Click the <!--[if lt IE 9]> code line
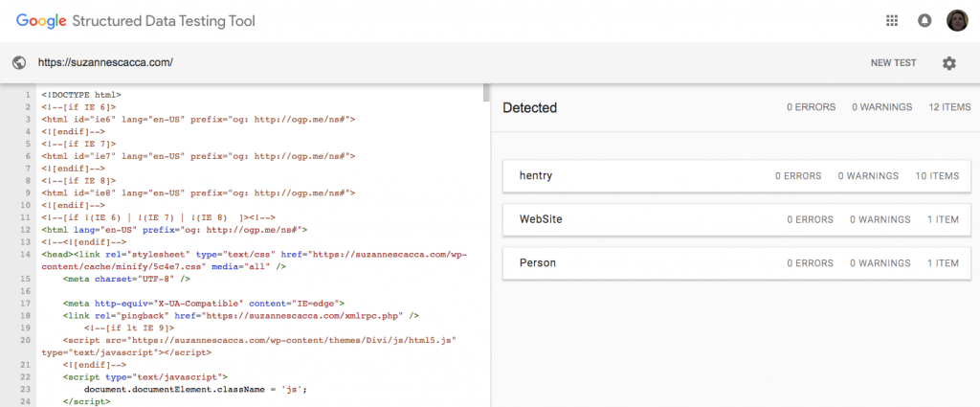Image resolution: width=980 pixels, height=407 pixels. tap(129, 328)
